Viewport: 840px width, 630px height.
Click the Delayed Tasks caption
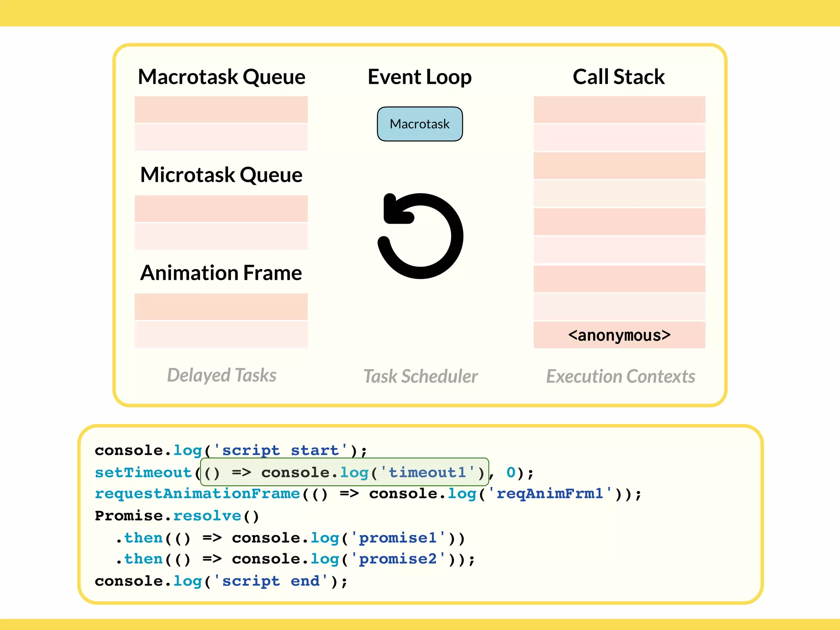(x=221, y=375)
